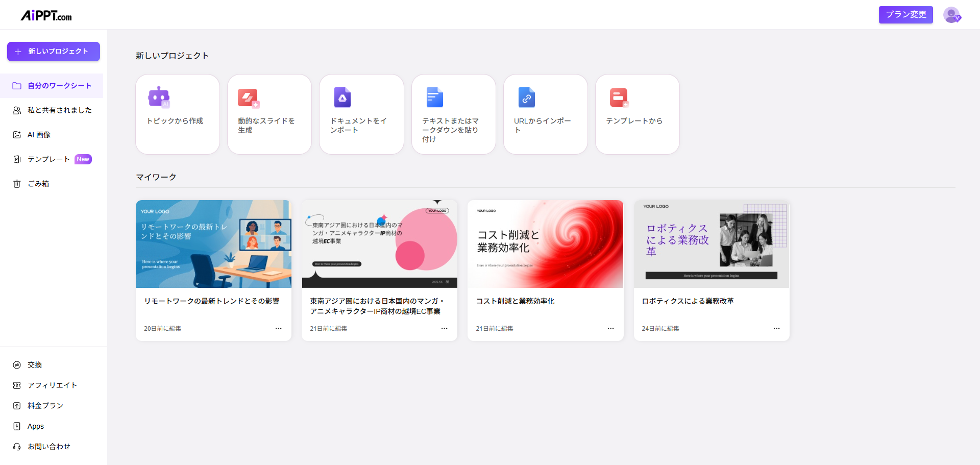This screenshot has width=980, height=465.
Task: Go to 私と共有されました section
Action: (59, 110)
